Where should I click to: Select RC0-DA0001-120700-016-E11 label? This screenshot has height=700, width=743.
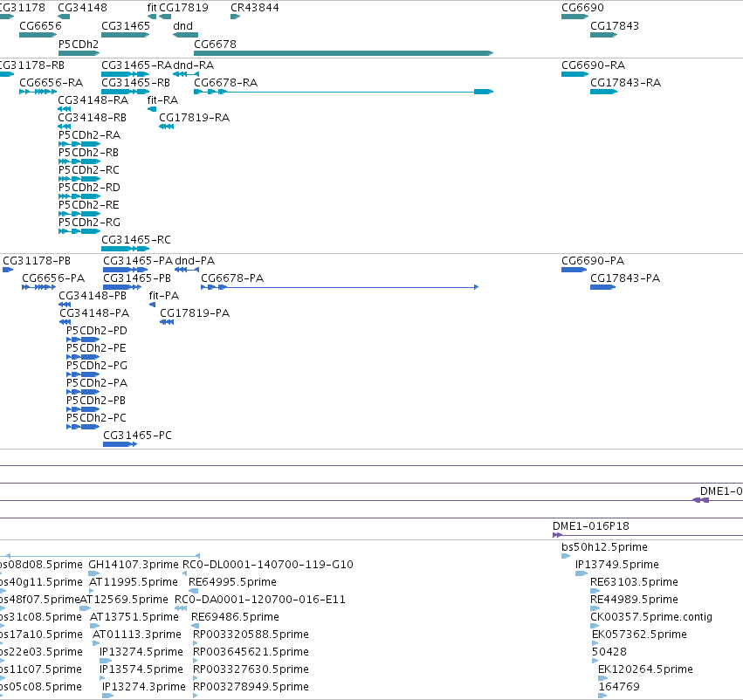tap(259, 599)
